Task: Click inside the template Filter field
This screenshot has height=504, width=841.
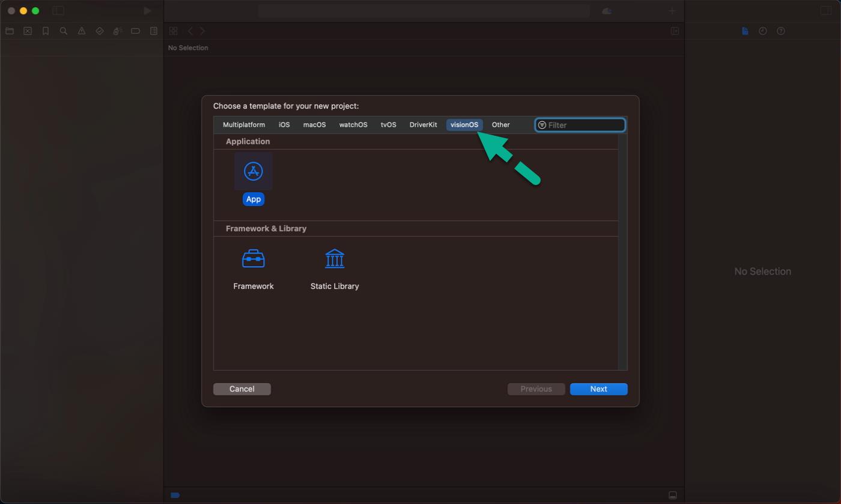Action: coord(580,125)
